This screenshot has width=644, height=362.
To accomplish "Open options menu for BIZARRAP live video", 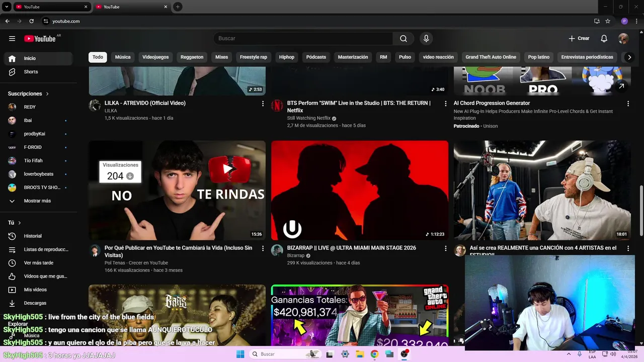I will click(x=445, y=248).
